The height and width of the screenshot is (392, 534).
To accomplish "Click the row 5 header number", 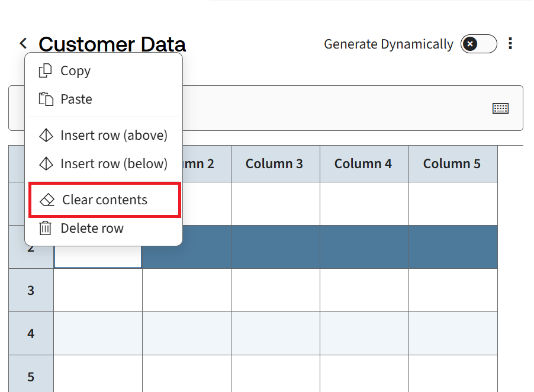I will (31, 377).
